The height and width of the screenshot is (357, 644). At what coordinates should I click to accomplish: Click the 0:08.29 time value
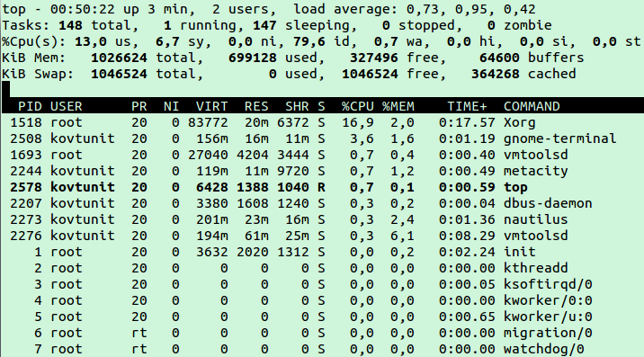coord(467,236)
